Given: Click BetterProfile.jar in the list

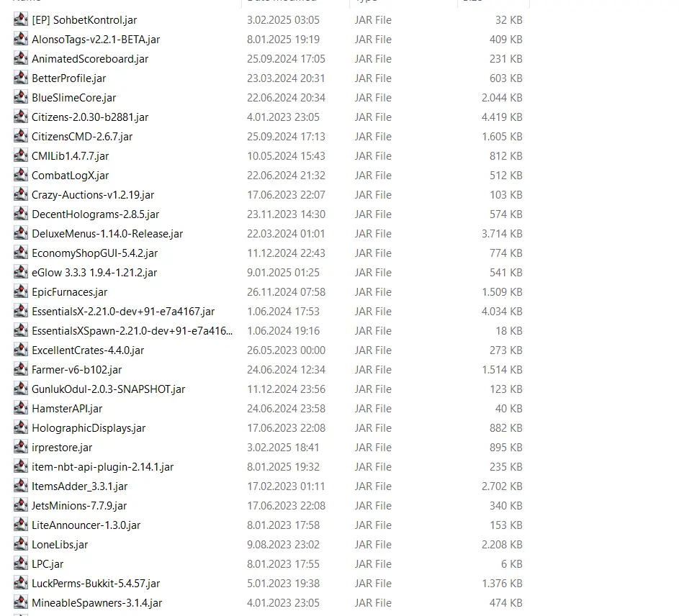Looking at the screenshot, I should pos(69,78).
